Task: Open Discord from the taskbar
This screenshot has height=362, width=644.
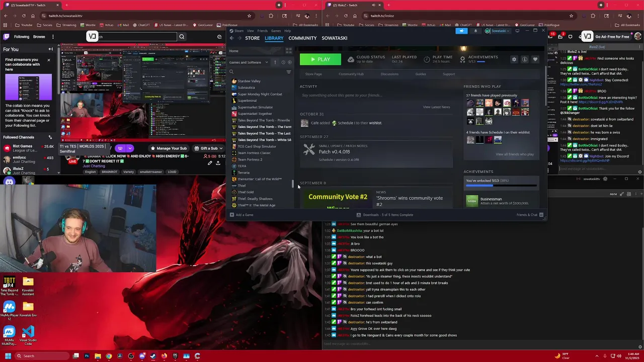Action: [142, 356]
